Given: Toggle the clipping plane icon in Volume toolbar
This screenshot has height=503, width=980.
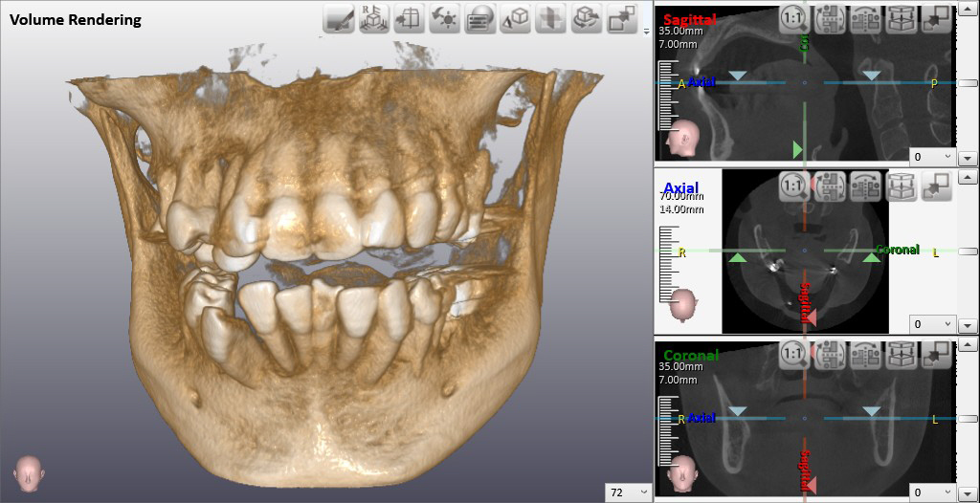Looking at the screenshot, I should coord(409,18).
